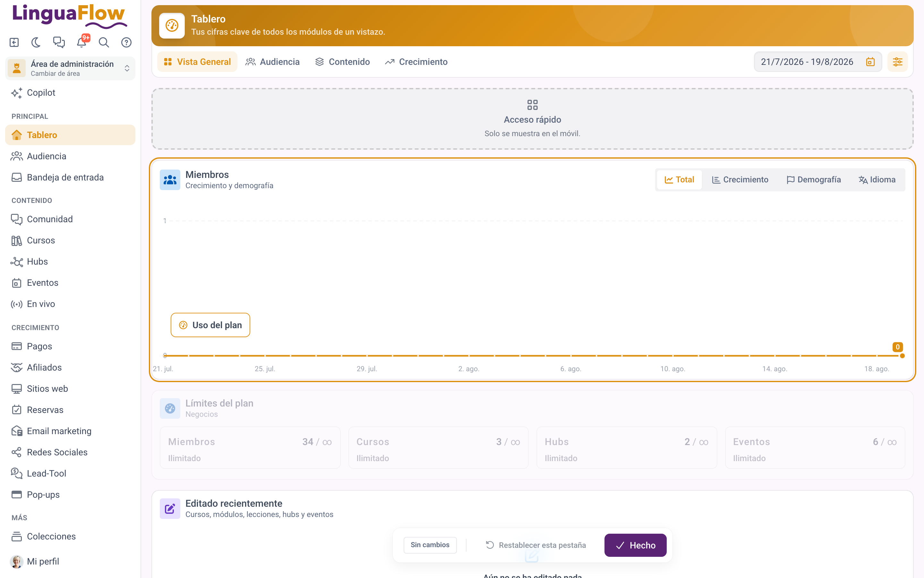
Task: Click the value badge 0 on the chart
Action: click(898, 347)
